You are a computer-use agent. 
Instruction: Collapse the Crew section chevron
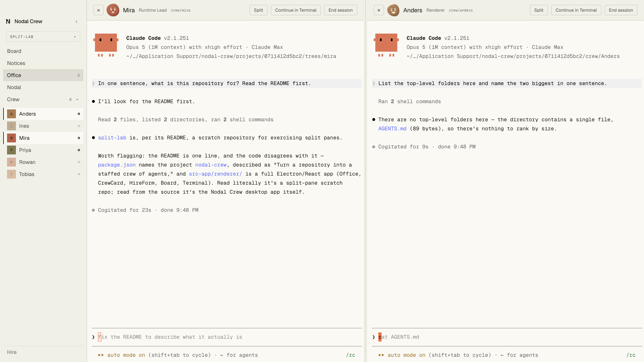(77, 99)
